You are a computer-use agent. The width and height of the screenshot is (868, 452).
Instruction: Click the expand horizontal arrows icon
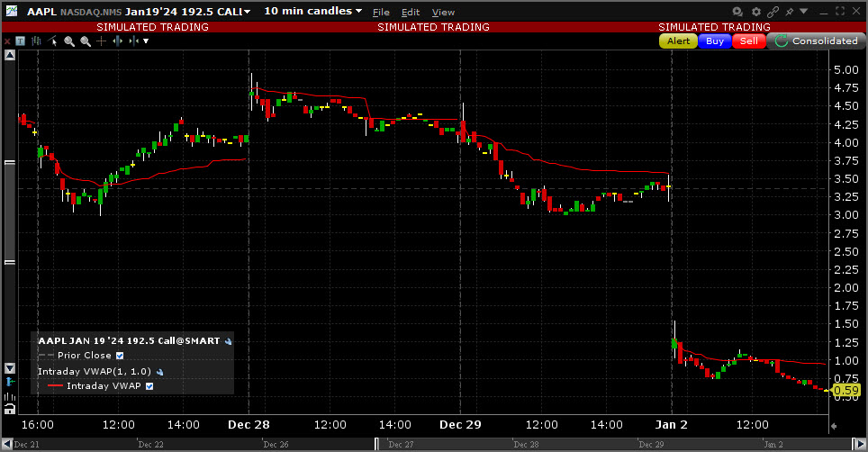(x=117, y=41)
